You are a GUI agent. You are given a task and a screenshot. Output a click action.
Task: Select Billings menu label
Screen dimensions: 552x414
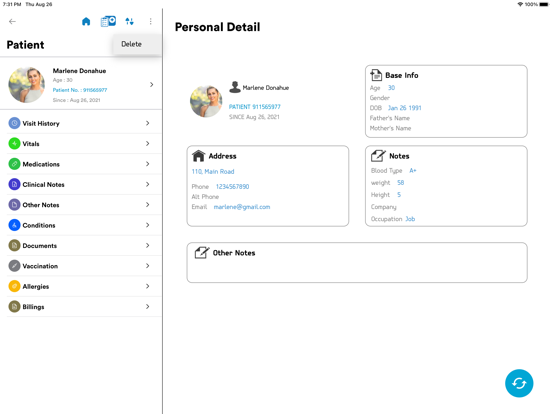33,307
